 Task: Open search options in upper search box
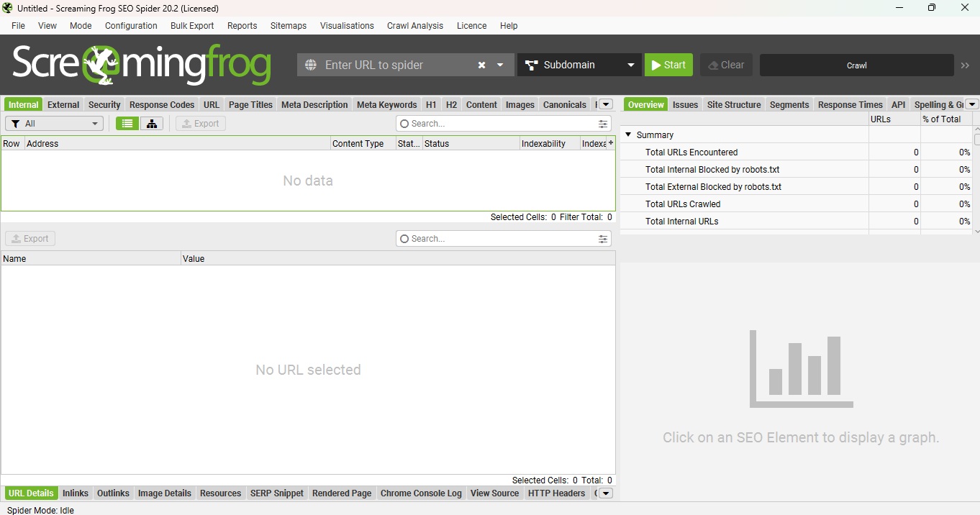(x=603, y=124)
